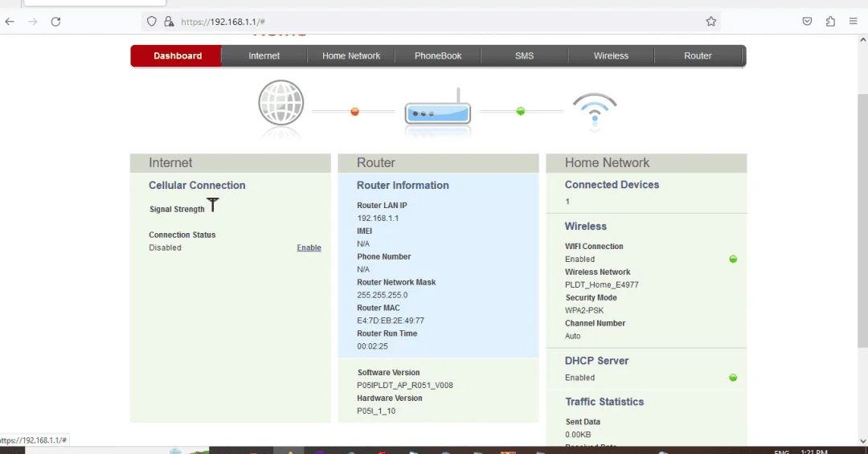Click the Router LAN IP value 192.168.1.1

click(378, 218)
